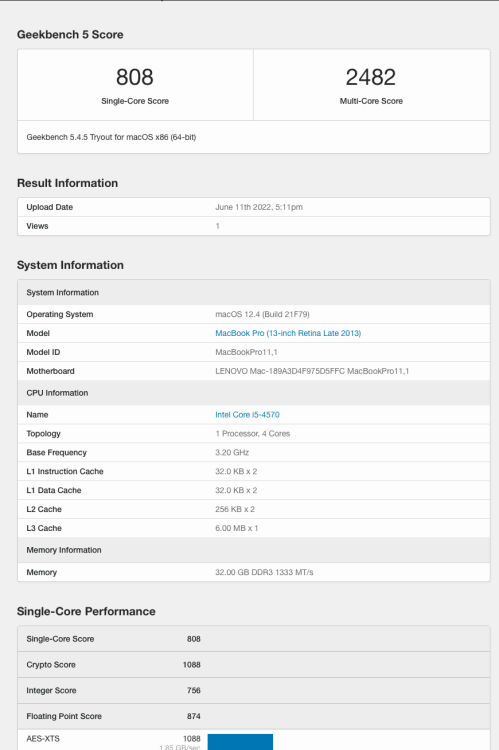Click the L1 Data Cache value 32.0 KB x 2

236,490
